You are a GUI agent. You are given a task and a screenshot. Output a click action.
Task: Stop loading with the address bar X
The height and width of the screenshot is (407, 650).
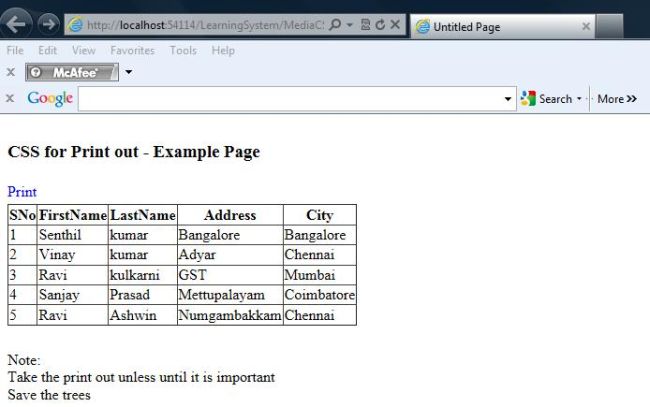395,24
